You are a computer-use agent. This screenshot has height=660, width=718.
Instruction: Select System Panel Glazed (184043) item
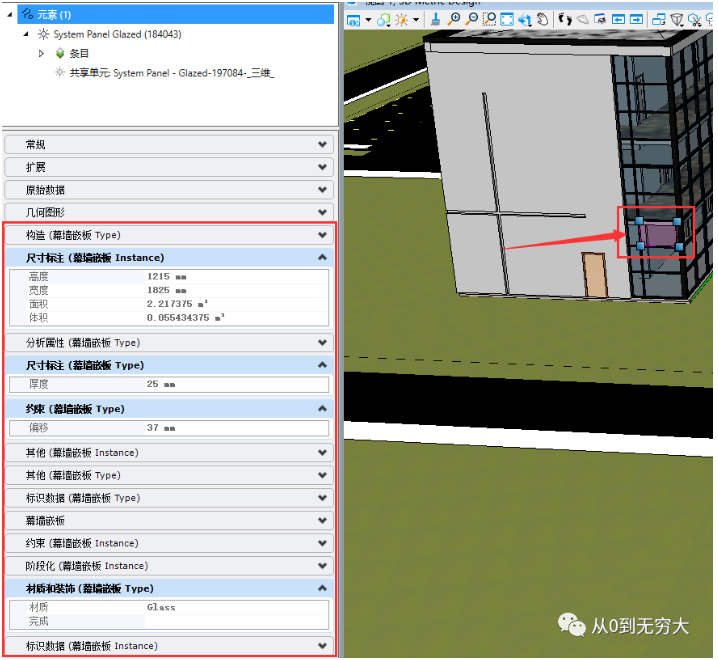tap(117, 34)
